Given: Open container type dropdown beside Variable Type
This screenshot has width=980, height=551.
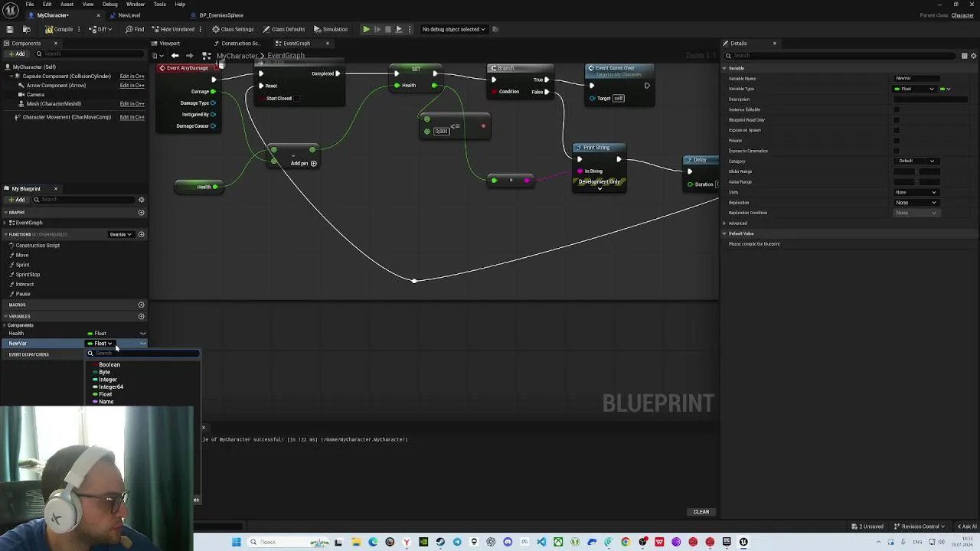Looking at the screenshot, I should pyautogui.click(x=946, y=89).
